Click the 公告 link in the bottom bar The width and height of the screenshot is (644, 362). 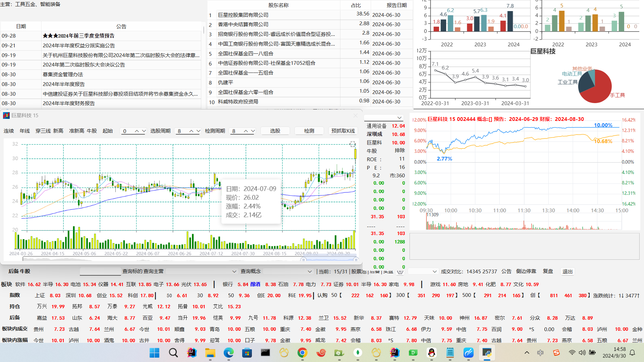pos(506,271)
